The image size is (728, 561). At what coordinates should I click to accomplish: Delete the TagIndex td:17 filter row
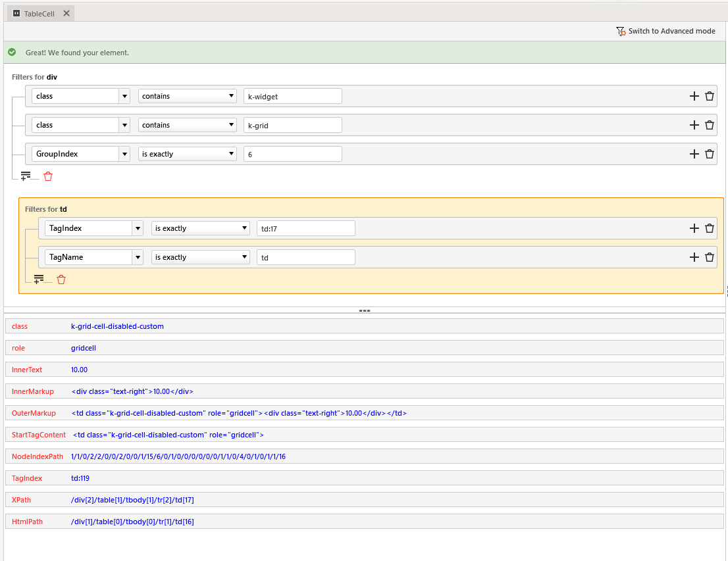tap(710, 228)
